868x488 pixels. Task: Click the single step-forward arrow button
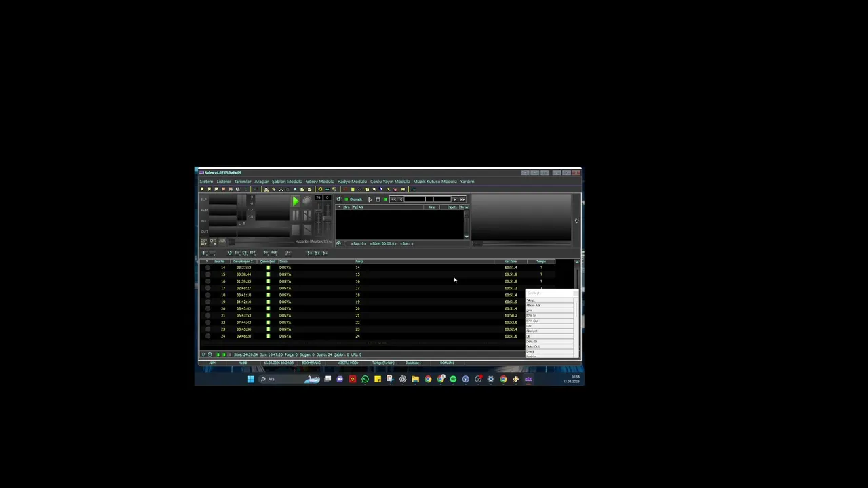pyautogui.click(x=455, y=199)
